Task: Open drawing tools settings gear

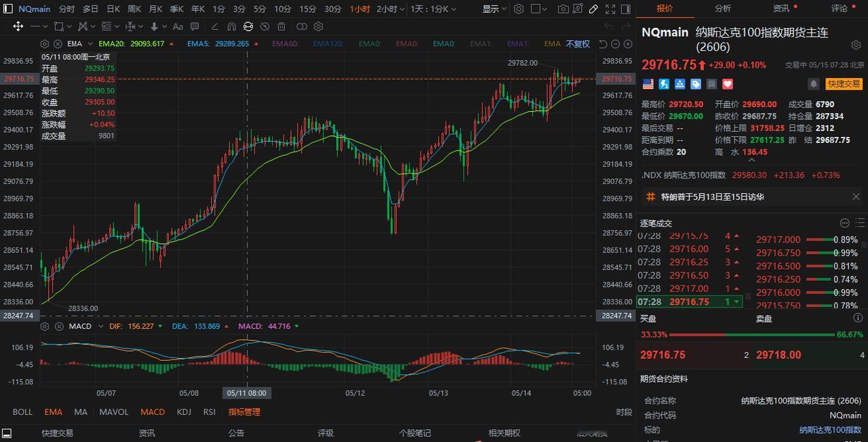Action: click(318, 26)
